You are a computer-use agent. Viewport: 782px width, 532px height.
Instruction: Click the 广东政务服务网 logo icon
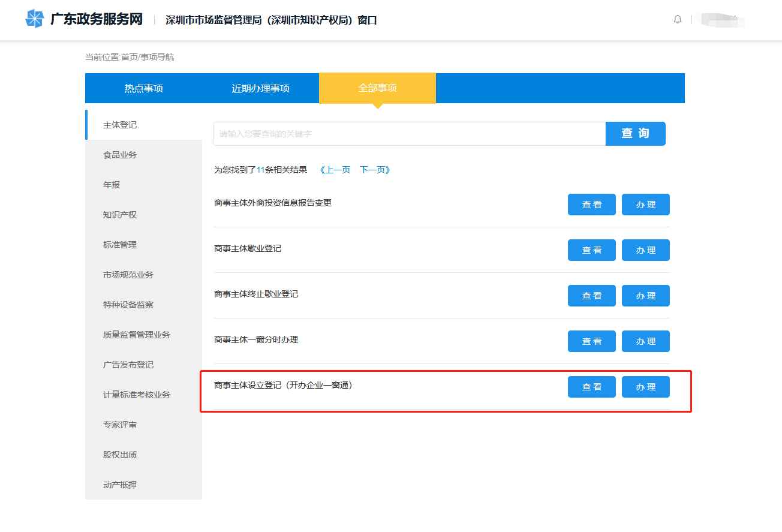35,19
